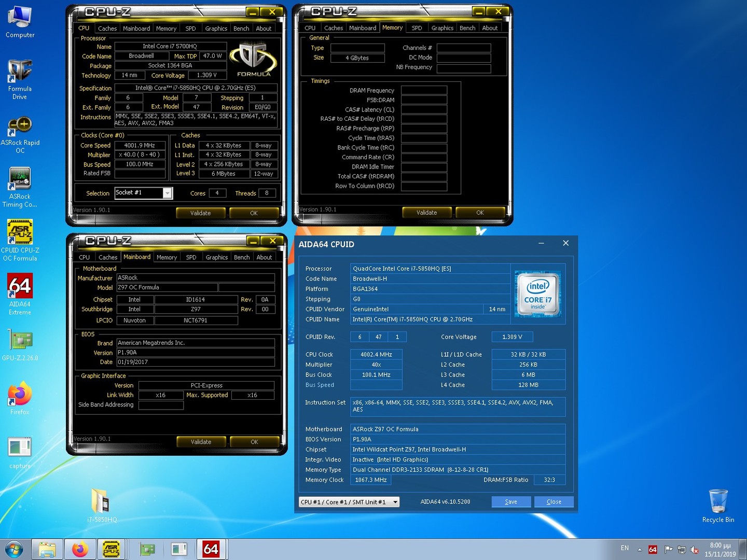Click Save in AIDA64 CPUID
The height and width of the screenshot is (560, 747).
511,502
